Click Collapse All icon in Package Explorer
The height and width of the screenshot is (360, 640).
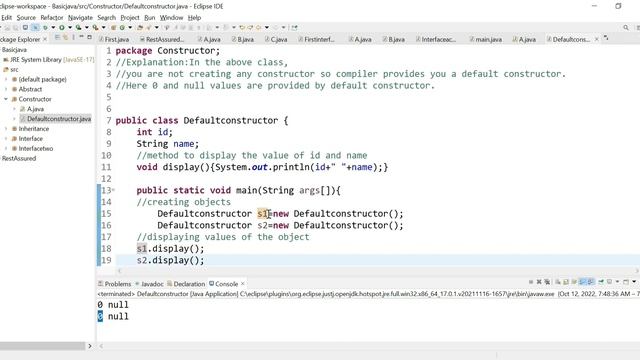pyautogui.click(x=58, y=38)
